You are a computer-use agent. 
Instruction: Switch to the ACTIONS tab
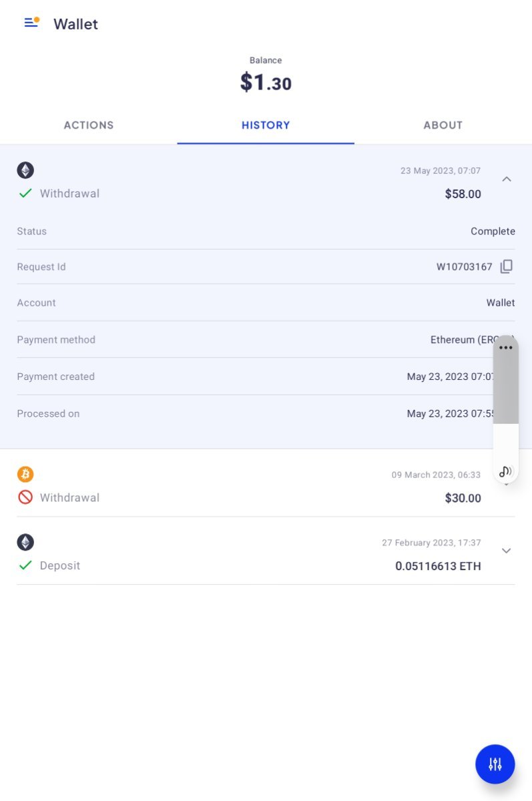pos(89,125)
